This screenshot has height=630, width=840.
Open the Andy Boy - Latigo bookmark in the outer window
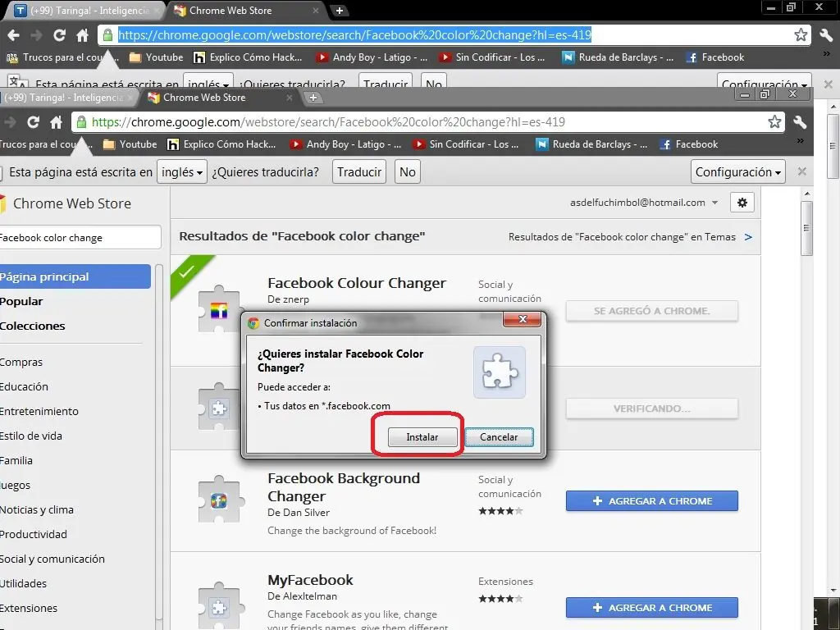[372, 57]
